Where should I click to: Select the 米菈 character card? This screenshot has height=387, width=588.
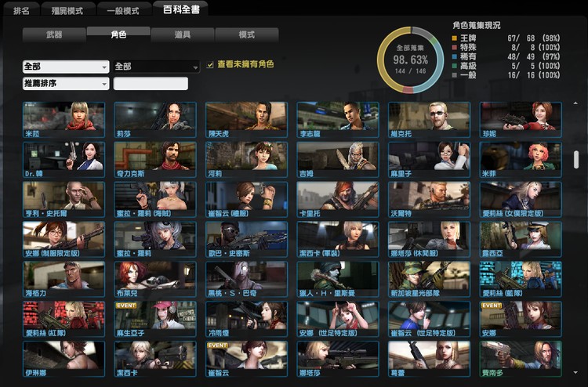point(64,120)
